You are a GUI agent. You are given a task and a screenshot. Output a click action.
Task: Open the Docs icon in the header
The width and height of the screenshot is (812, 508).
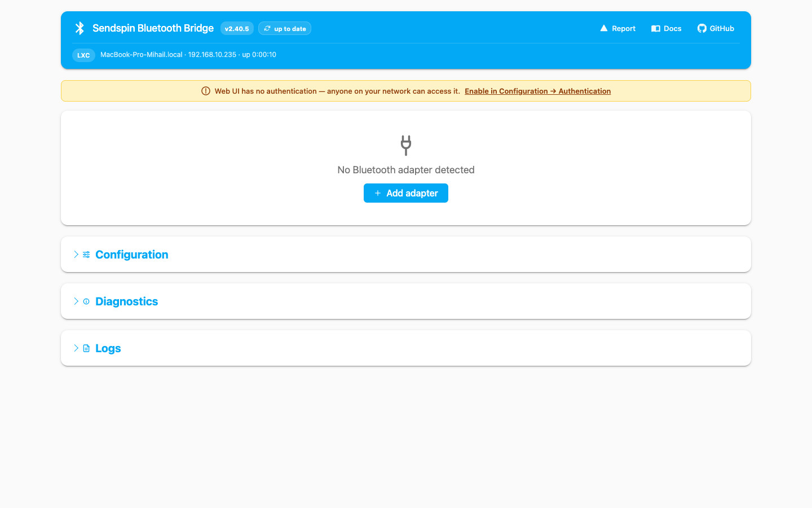click(x=655, y=28)
